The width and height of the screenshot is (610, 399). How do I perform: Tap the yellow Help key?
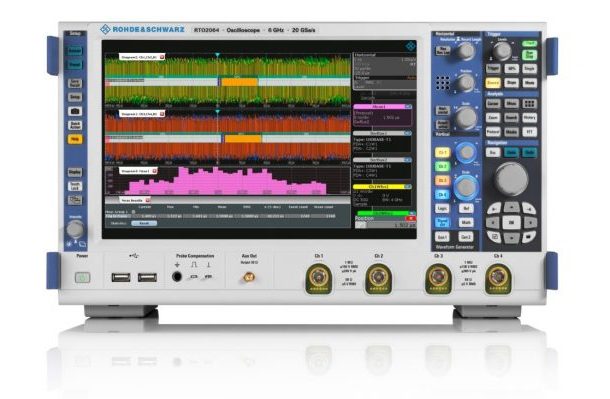(75, 139)
